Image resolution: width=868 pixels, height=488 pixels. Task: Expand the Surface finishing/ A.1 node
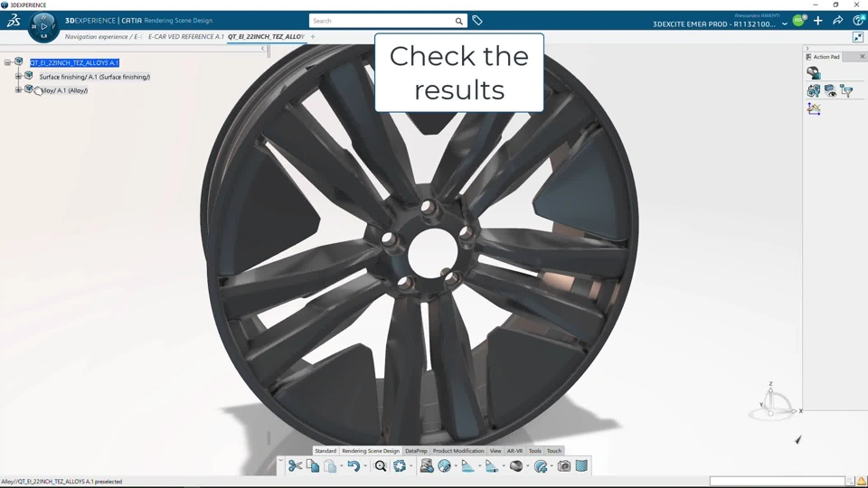tap(18, 76)
